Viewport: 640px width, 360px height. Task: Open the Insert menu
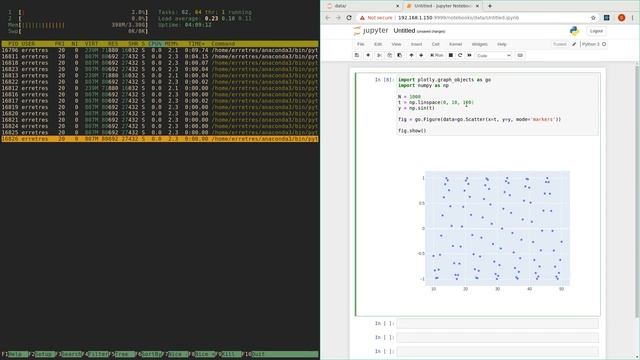coord(416,44)
